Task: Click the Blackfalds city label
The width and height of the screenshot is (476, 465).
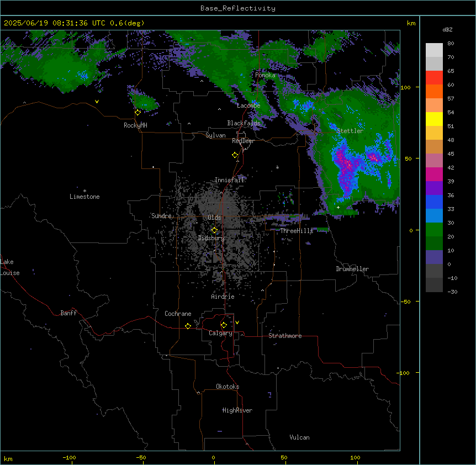Action: (244, 123)
